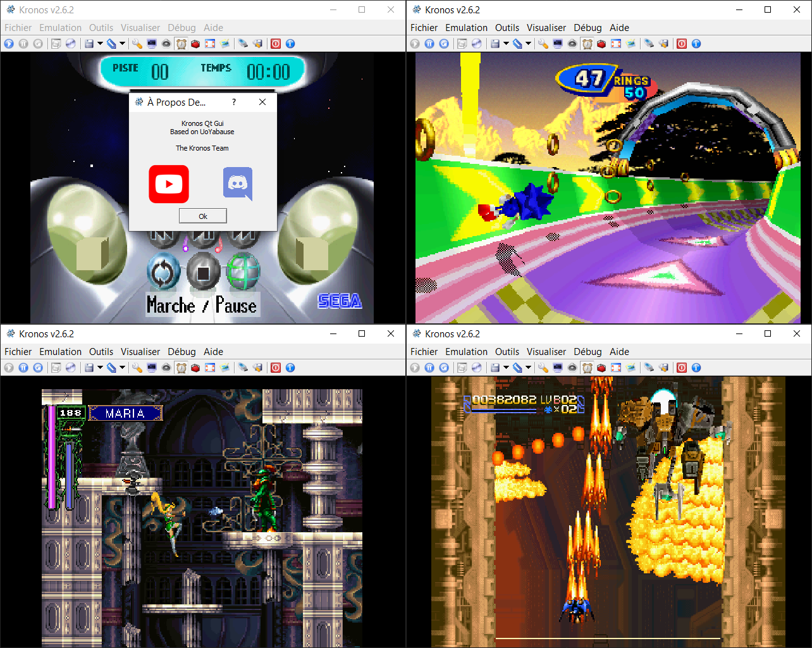Expand load state dropdown arrow in shooter window

(528, 368)
